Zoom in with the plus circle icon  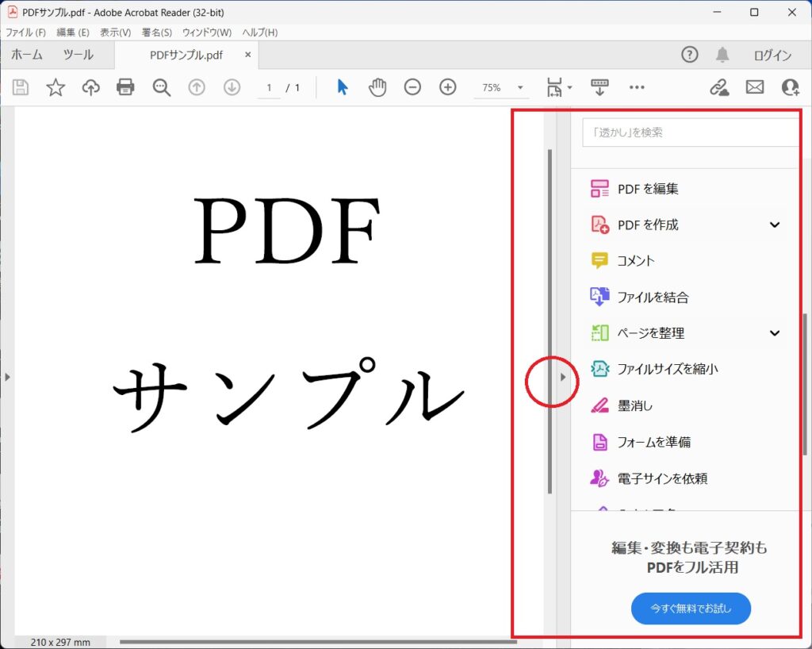click(448, 87)
